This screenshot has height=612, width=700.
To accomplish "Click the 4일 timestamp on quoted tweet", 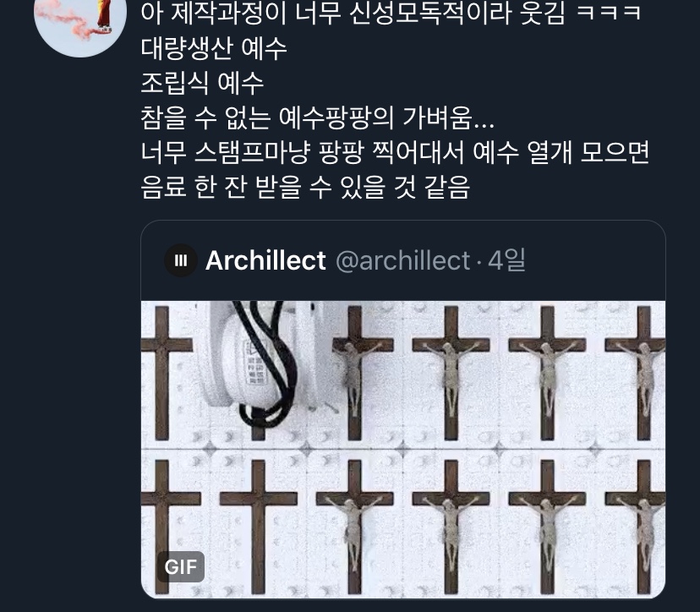I will tap(506, 260).
